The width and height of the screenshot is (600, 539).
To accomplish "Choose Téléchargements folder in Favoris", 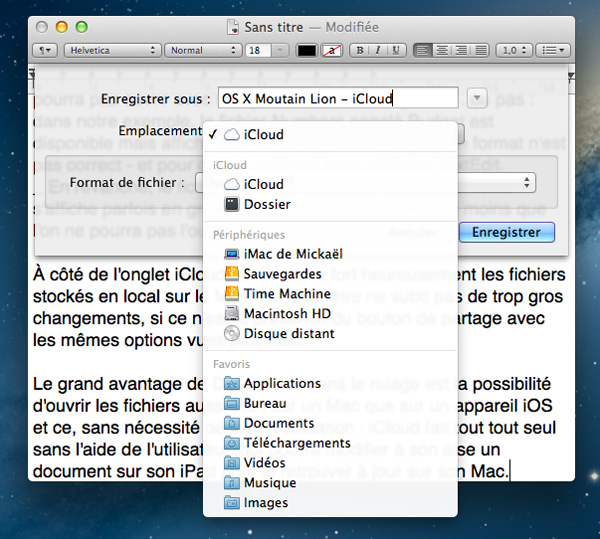I will [330, 443].
